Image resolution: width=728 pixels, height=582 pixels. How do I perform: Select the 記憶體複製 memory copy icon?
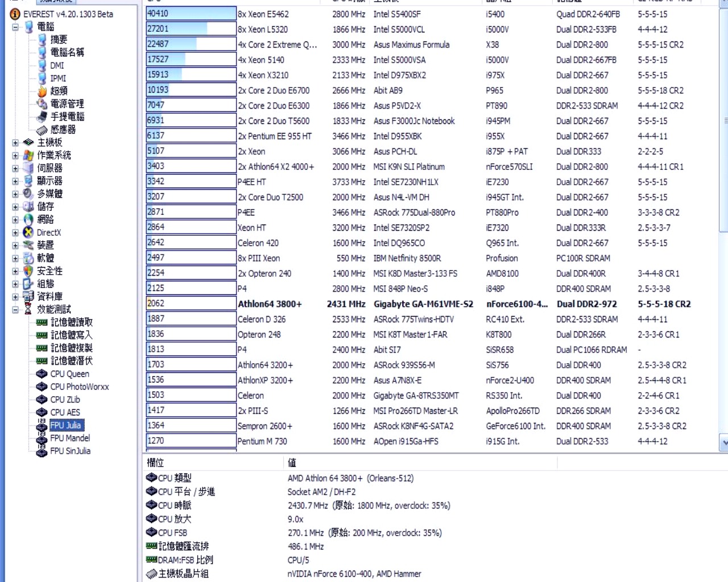point(42,348)
